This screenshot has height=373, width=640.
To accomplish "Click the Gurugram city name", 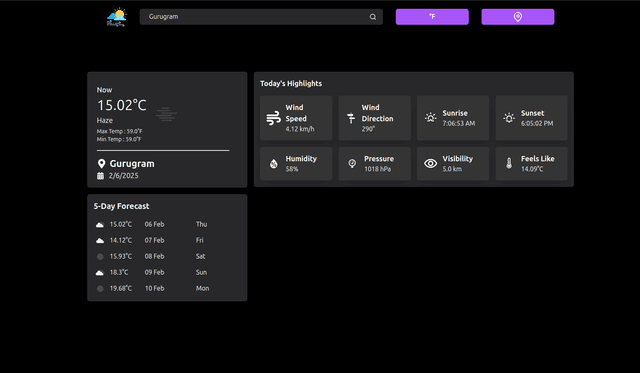I will coord(132,164).
